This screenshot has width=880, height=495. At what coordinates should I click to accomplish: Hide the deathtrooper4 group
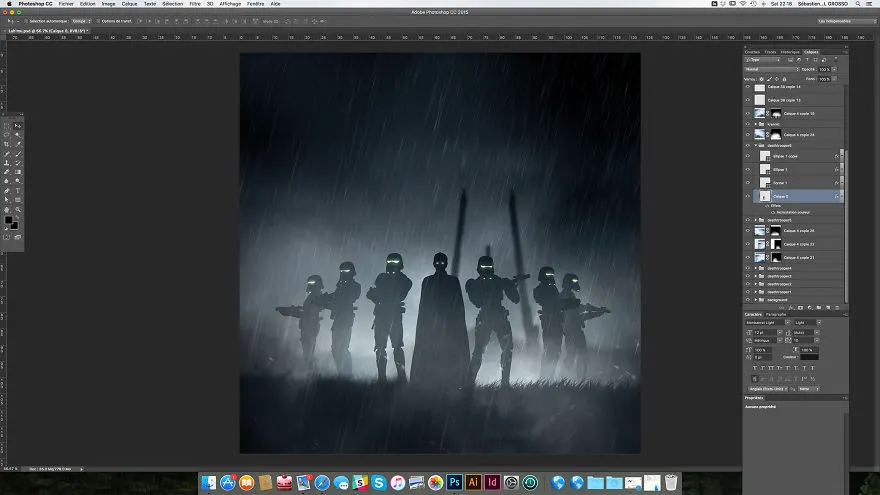pos(748,268)
